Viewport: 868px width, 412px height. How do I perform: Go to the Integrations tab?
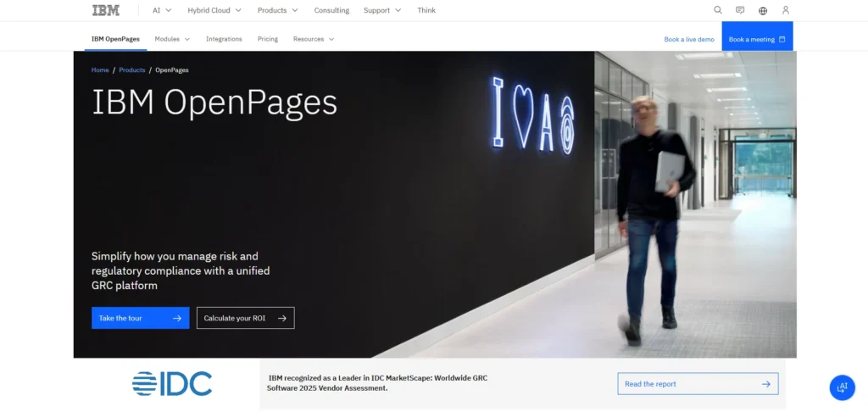tap(224, 39)
